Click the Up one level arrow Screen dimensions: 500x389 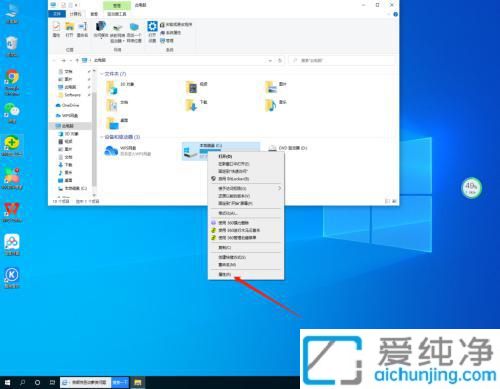(x=77, y=60)
